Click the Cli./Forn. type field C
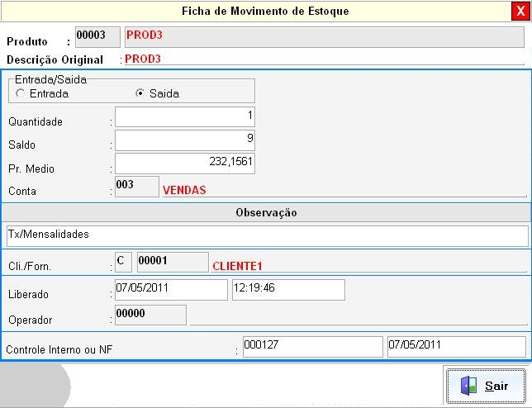 pos(122,262)
